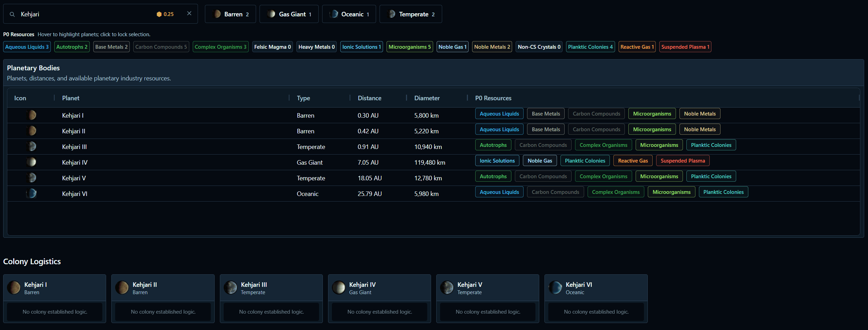Click the search magnifier icon
This screenshot has height=330, width=868.
click(12, 14)
